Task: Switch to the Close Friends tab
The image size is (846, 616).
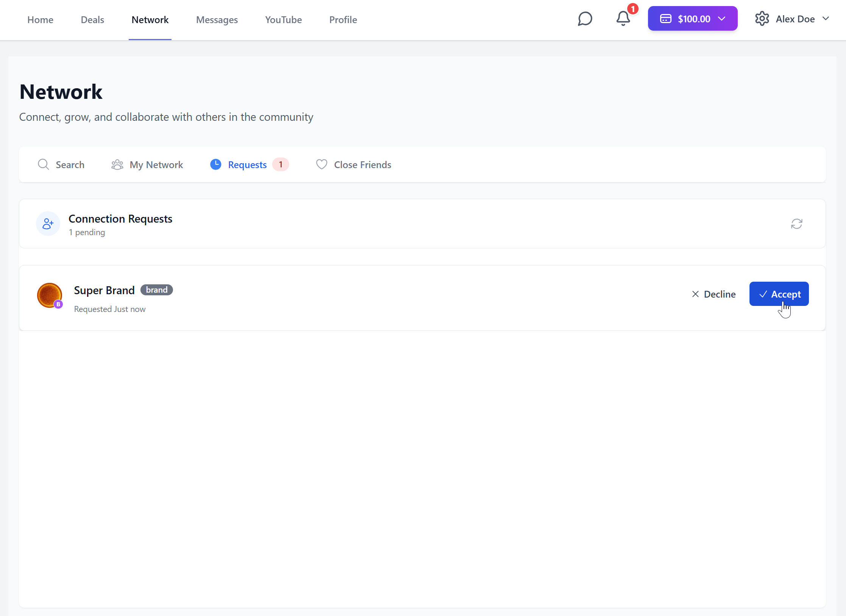Action: 354,165
